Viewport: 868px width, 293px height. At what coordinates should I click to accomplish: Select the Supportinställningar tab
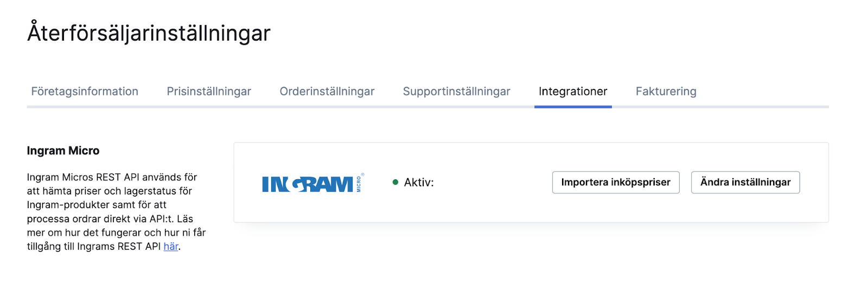(457, 92)
